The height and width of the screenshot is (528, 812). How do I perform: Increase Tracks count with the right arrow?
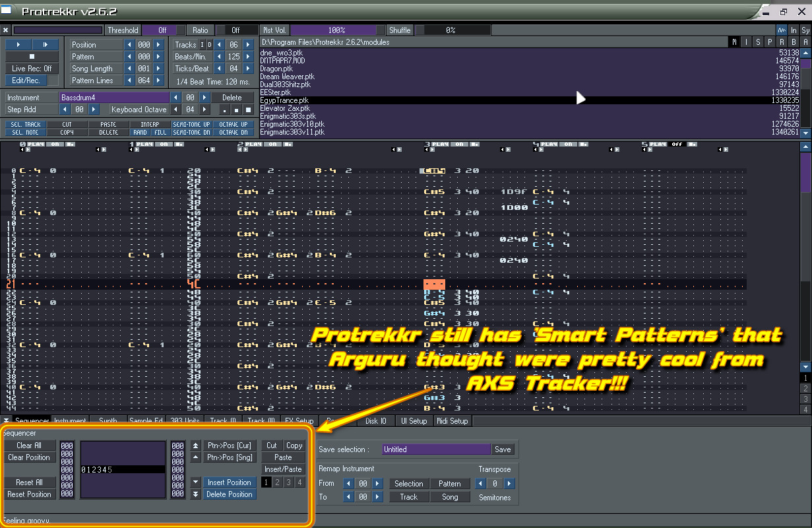pos(248,45)
